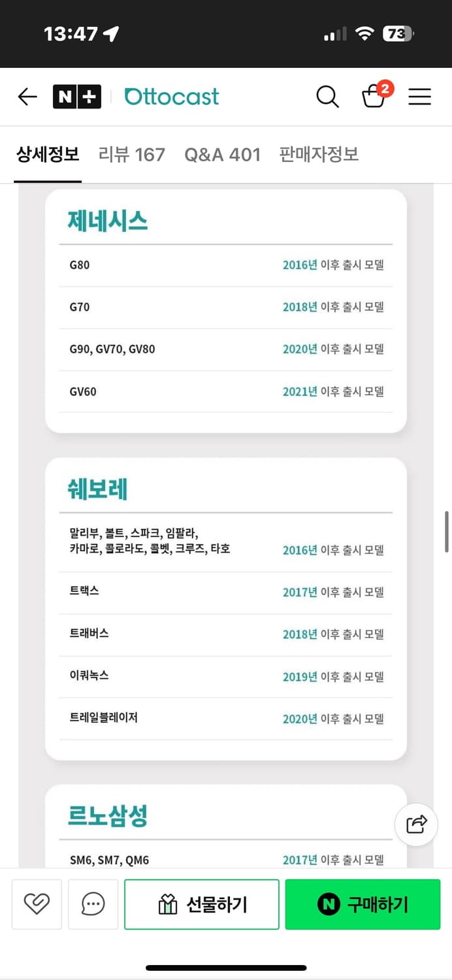Tap the Ottocast store logo
452x980 pixels.
pyautogui.click(x=171, y=96)
